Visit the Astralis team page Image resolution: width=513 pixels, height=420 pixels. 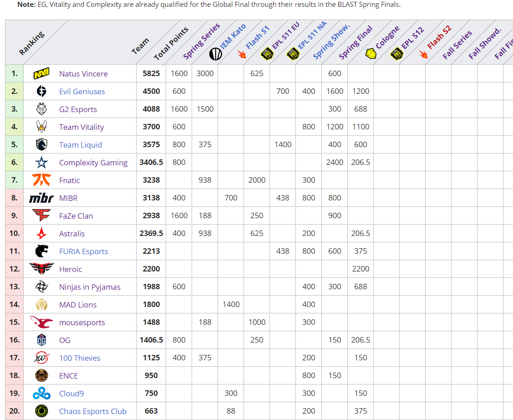click(x=71, y=233)
